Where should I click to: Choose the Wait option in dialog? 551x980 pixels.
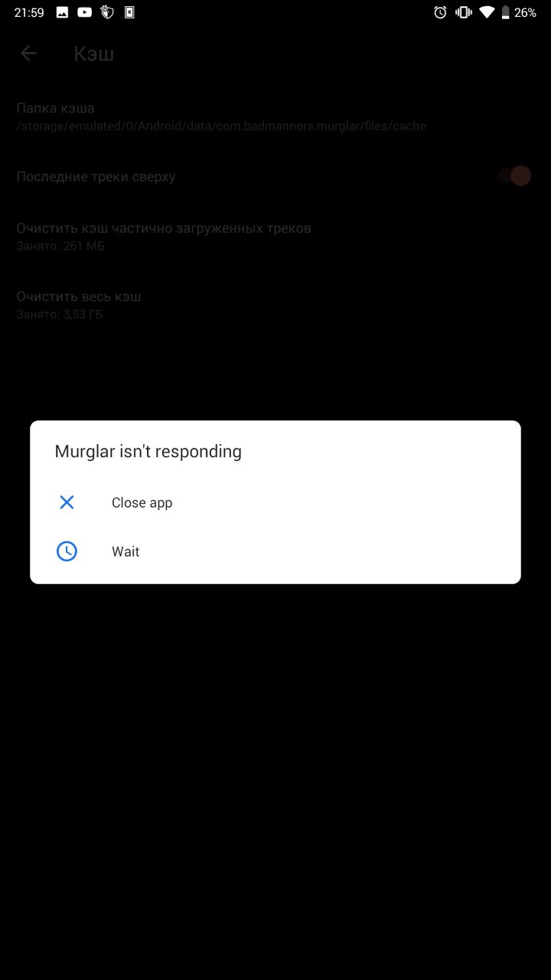(x=275, y=551)
